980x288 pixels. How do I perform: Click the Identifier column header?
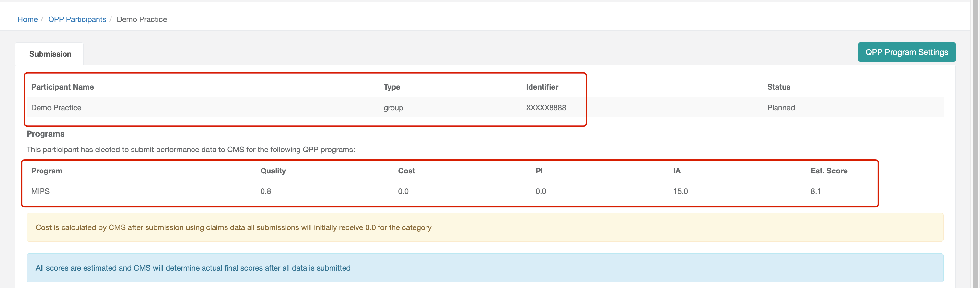[x=542, y=87]
